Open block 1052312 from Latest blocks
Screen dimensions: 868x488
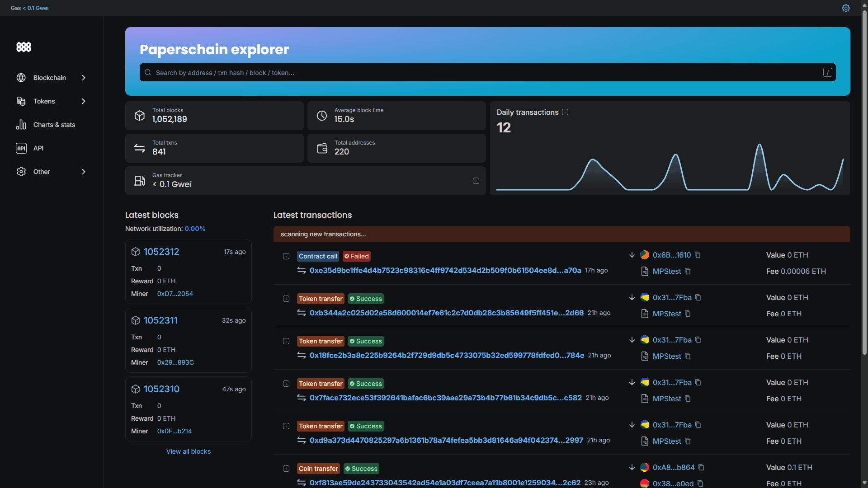(161, 252)
